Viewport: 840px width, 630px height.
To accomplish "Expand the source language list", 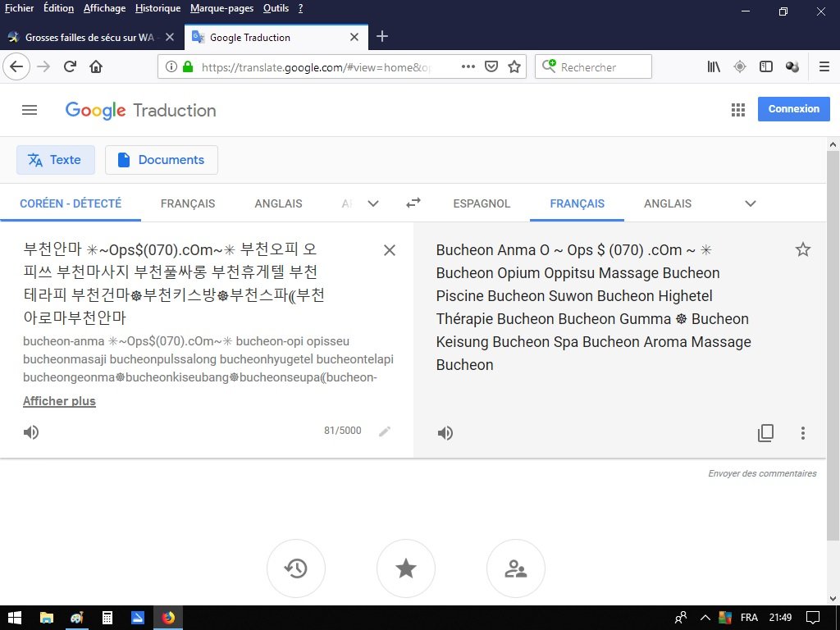I will [373, 203].
